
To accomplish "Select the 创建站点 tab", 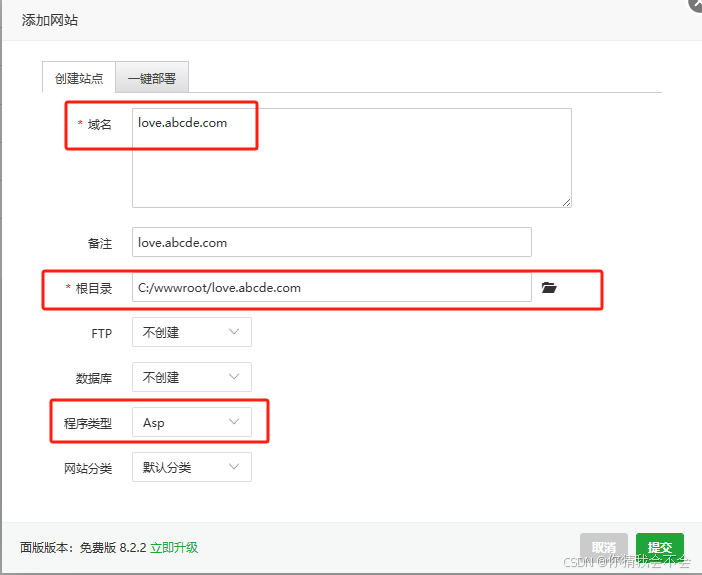I will 79,77.
